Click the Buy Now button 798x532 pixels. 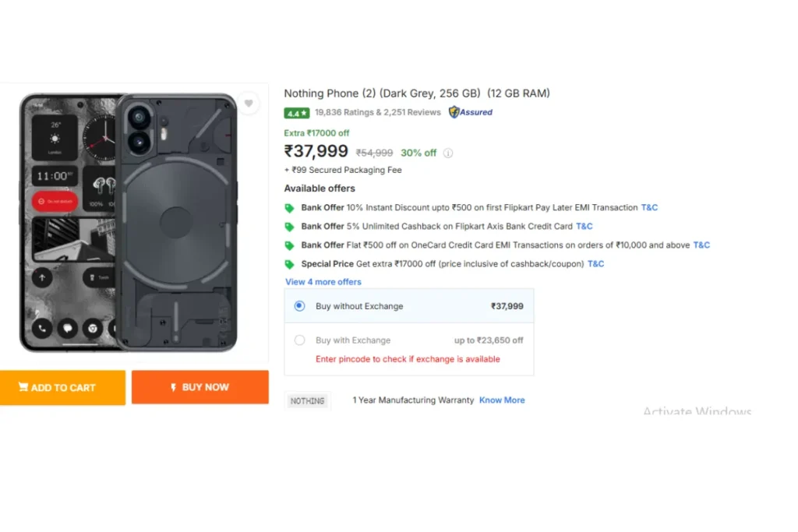tap(200, 387)
